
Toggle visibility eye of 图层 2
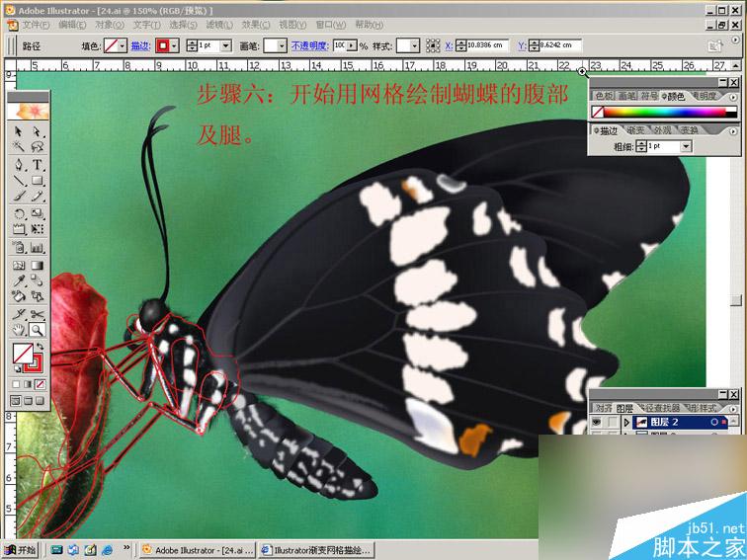[x=597, y=422]
